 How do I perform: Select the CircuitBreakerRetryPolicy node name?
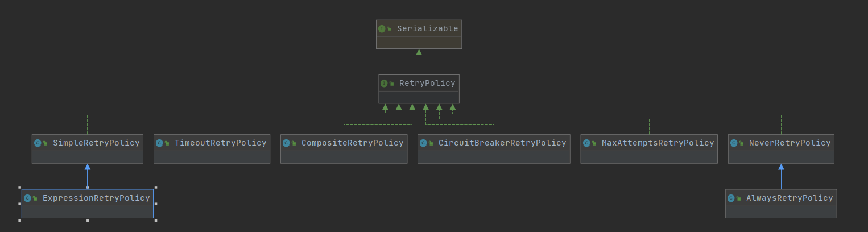502,143
